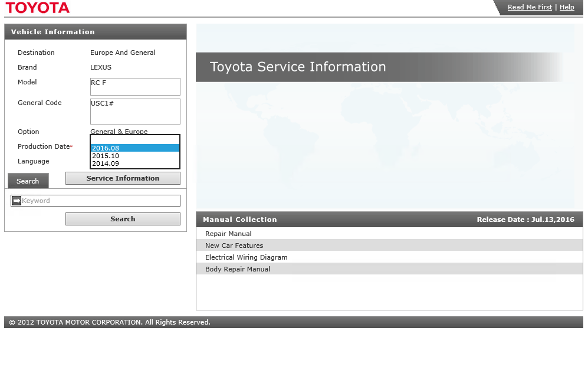Select the USC1# general code entry
Image resolution: width=588 pixels, height=383 pixels.
pos(102,103)
